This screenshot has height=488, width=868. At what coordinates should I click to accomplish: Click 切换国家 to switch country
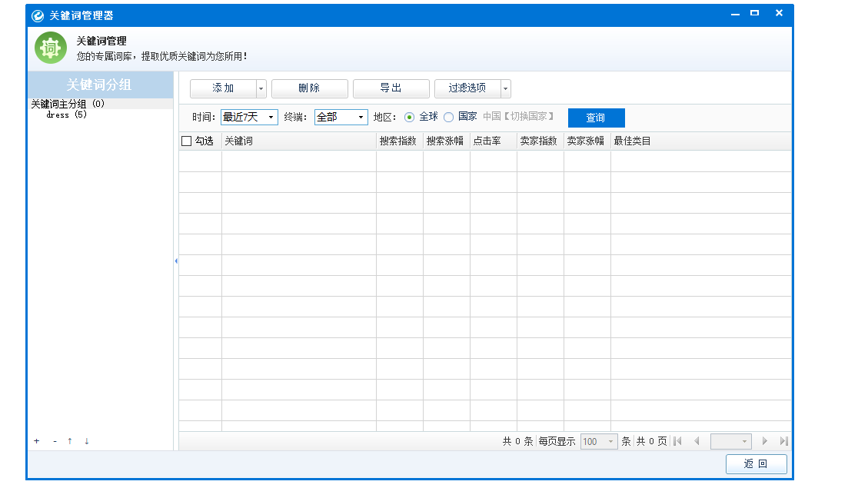tap(527, 117)
